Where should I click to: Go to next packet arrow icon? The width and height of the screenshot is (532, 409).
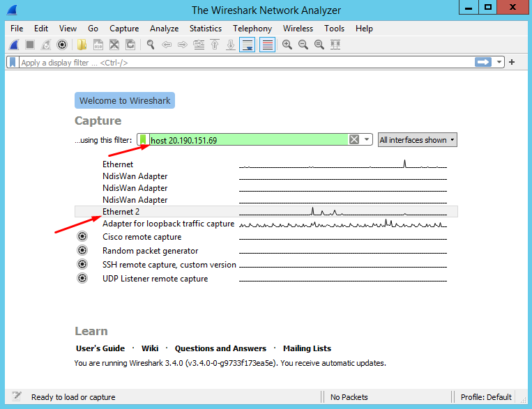183,45
